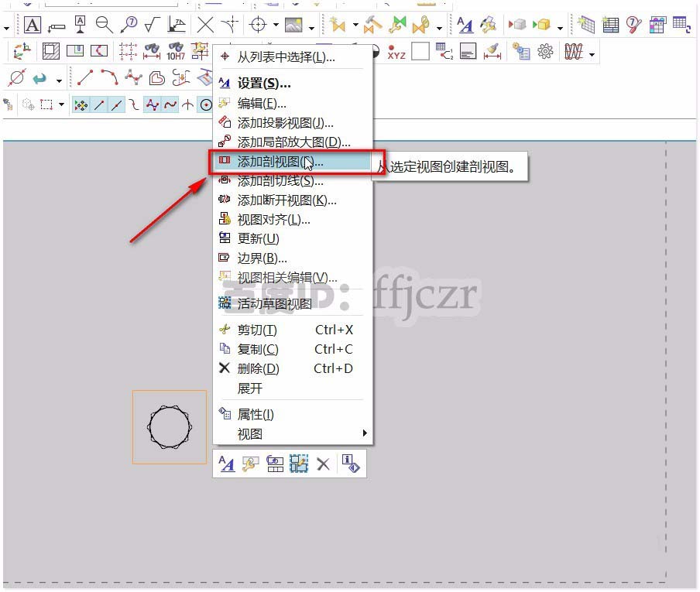Click 复制(C) Ctrl+C entry
The width and height of the screenshot is (700, 592).
(x=293, y=349)
